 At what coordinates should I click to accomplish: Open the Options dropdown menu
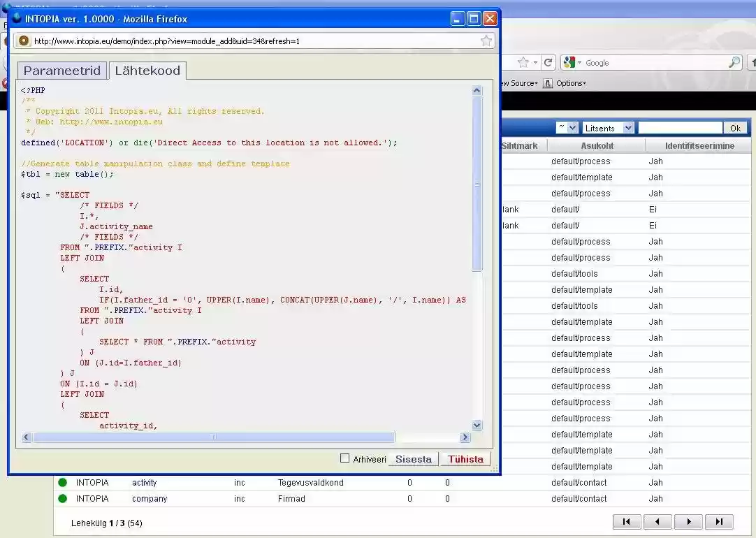point(569,82)
